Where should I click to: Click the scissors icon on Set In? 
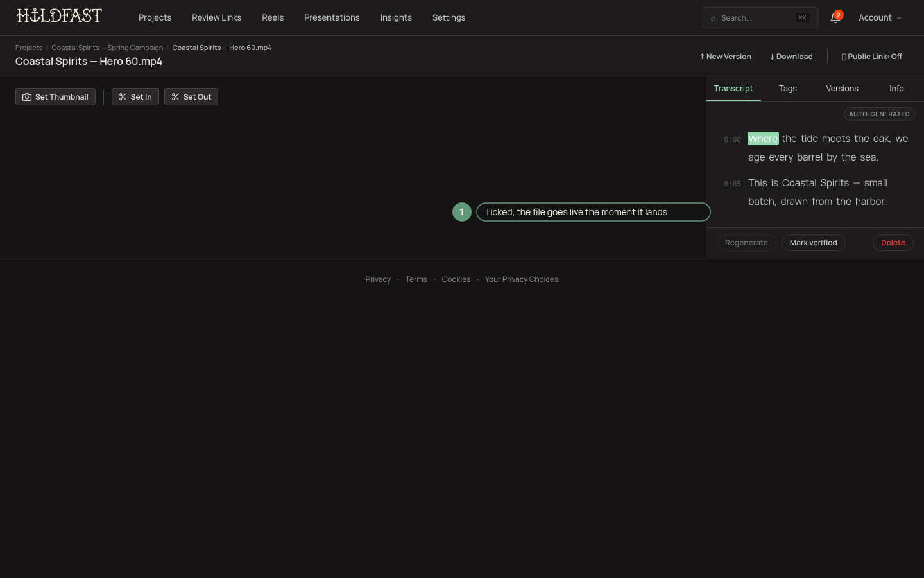(x=123, y=97)
